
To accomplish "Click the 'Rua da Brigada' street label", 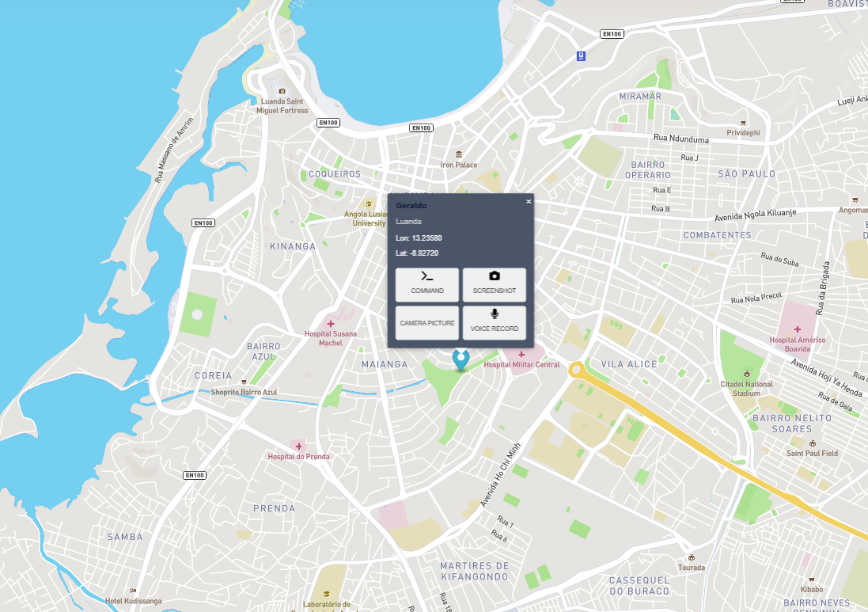I will click(x=823, y=288).
